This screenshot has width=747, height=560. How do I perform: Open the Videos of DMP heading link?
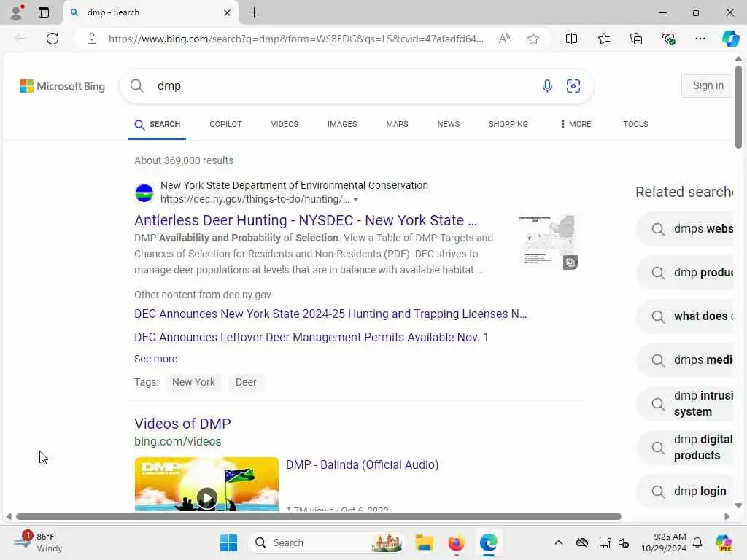pyautogui.click(x=182, y=424)
